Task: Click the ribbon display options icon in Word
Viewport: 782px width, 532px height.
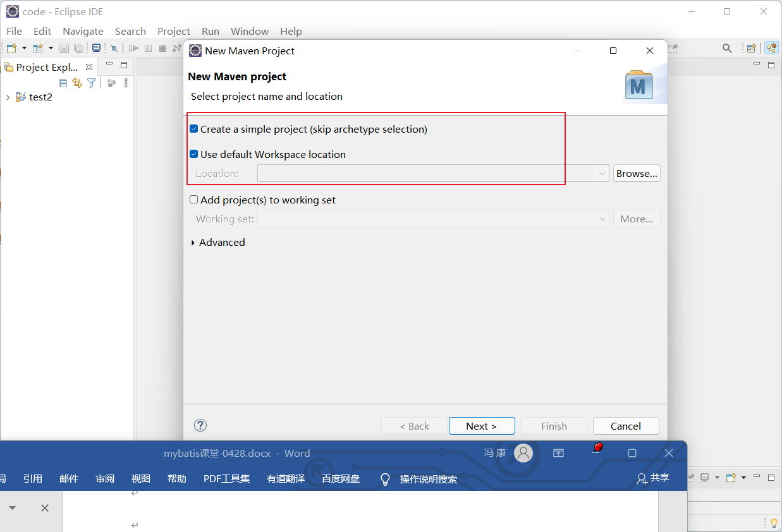Action: 558,452
